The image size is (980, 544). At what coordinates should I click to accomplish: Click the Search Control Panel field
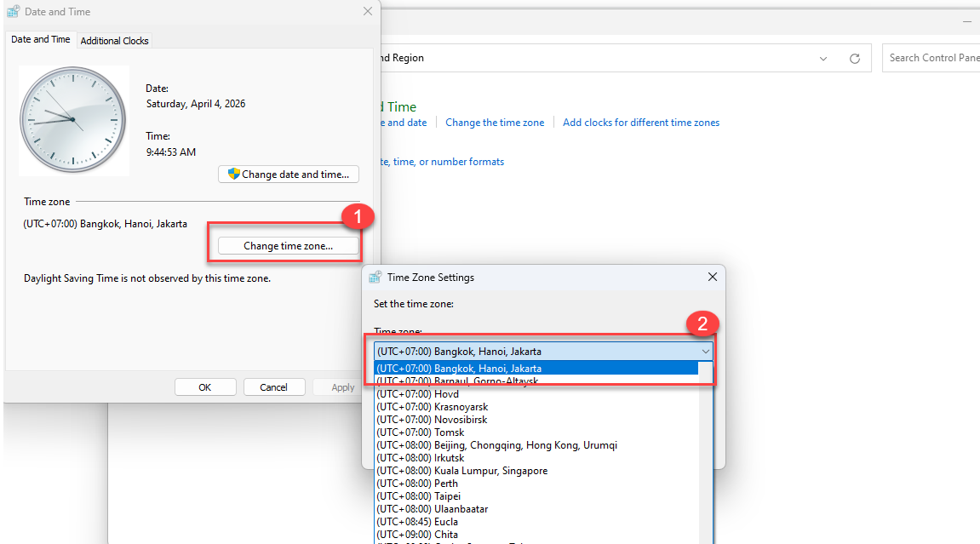(x=932, y=58)
